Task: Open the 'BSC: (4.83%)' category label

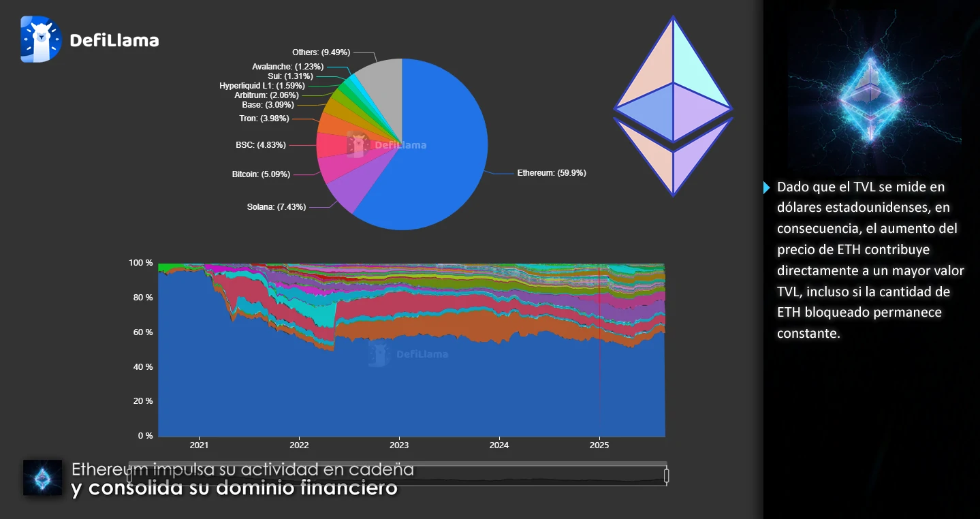Action: [260, 144]
